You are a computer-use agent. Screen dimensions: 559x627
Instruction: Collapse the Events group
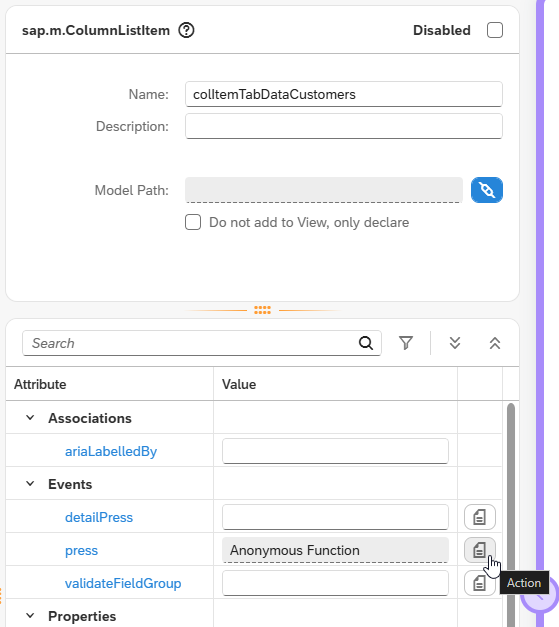(x=30, y=484)
